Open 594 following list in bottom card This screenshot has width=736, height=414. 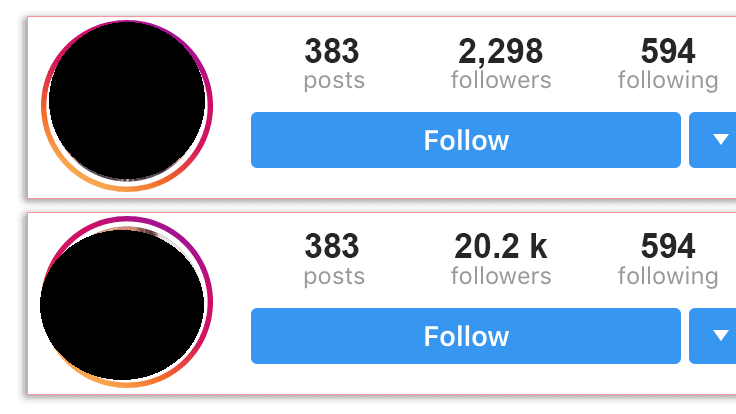[x=668, y=260]
